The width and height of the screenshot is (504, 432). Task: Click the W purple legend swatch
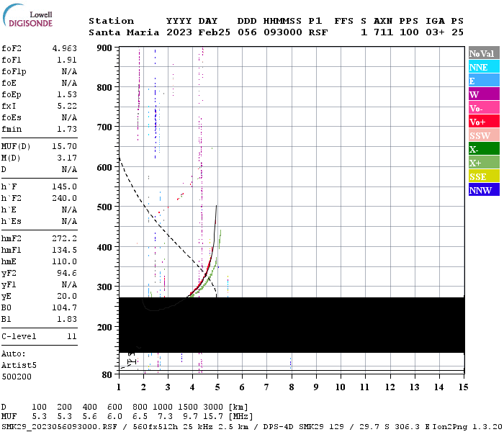[x=484, y=94]
